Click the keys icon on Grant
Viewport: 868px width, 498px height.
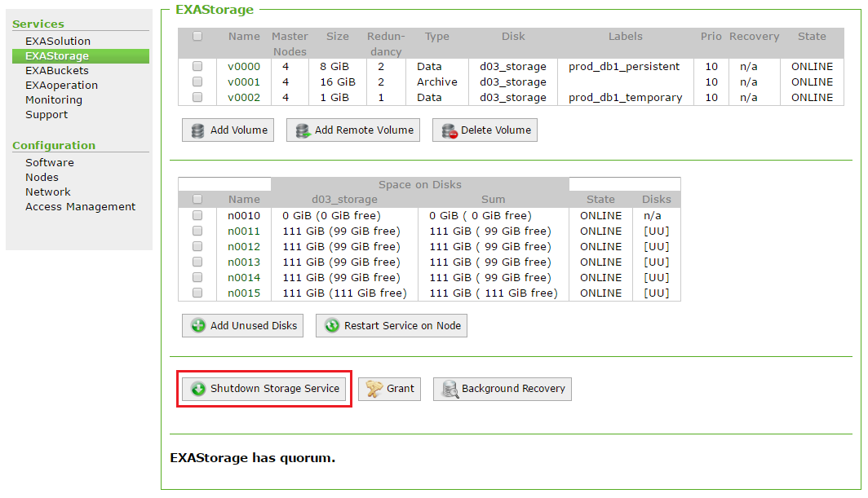point(374,389)
